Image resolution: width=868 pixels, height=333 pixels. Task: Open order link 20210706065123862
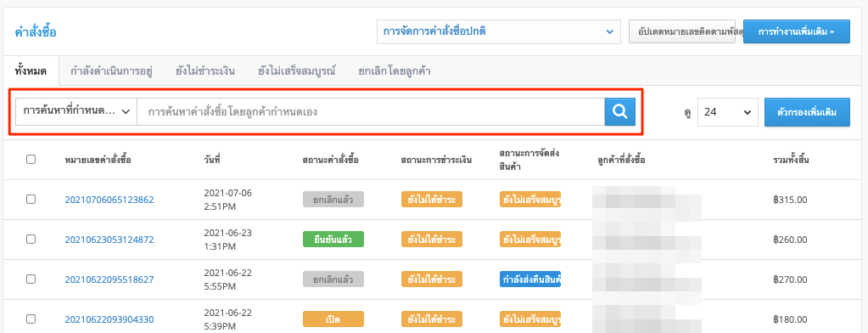coord(109,200)
